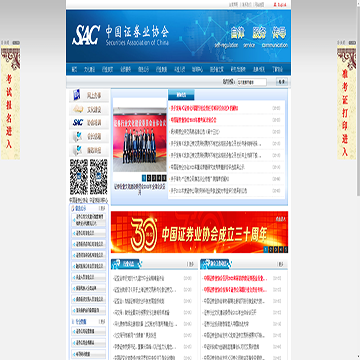This screenshot has width=360, height=360.
Task: Click the right QR code image
Action: (x=99, y=177)
